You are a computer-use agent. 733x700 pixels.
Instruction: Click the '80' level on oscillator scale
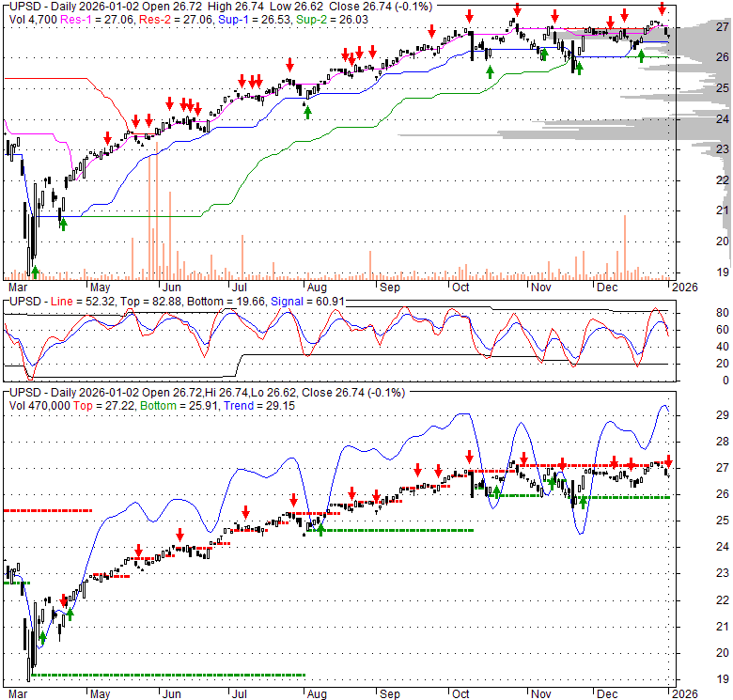click(x=723, y=313)
